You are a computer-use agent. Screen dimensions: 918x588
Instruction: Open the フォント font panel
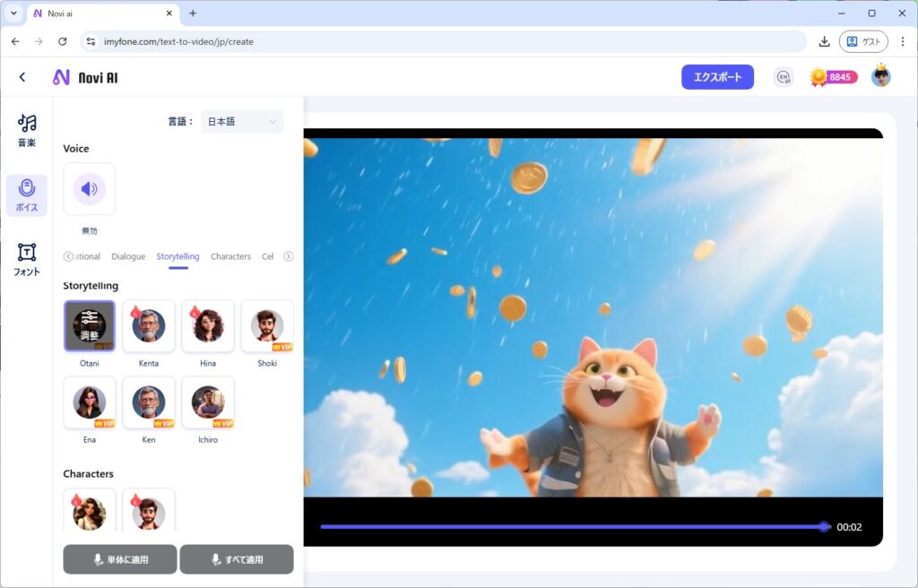pyautogui.click(x=27, y=259)
